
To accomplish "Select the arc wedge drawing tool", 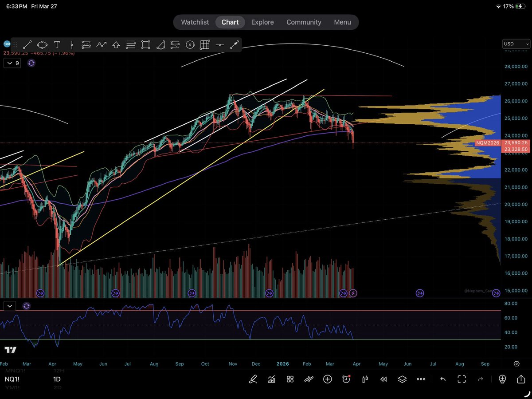I will tap(160, 44).
